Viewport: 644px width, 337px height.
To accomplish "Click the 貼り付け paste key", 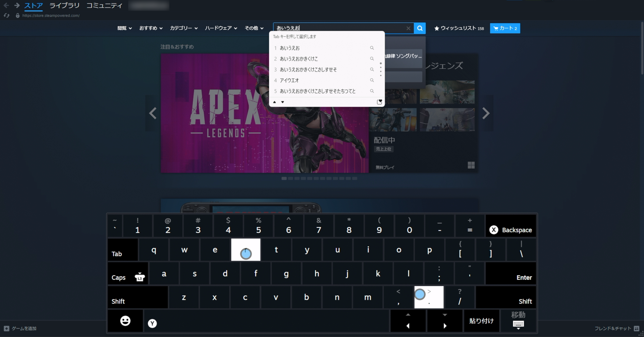I will click(x=481, y=321).
